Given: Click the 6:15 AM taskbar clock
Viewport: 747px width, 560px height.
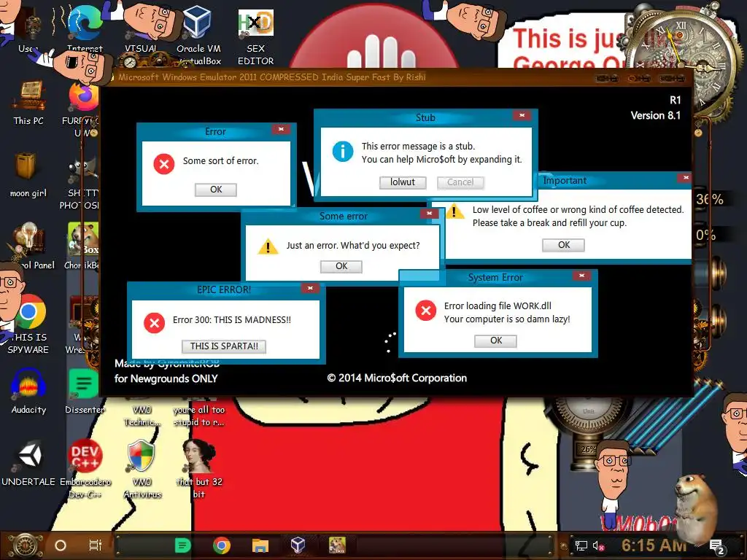Looking at the screenshot, I should pyautogui.click(x=654, y=545).
